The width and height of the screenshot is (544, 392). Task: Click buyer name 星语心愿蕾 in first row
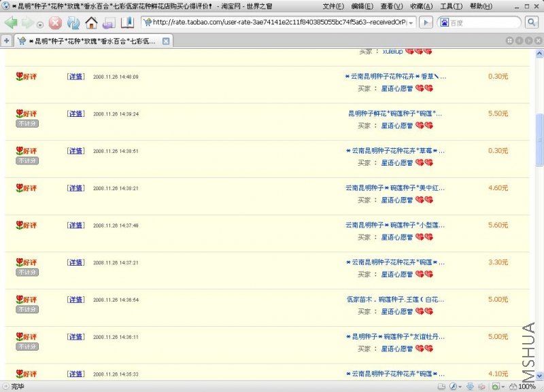[x=396, y=89]
